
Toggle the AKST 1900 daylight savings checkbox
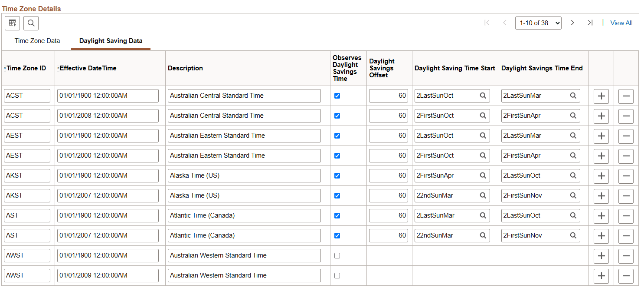337,175
